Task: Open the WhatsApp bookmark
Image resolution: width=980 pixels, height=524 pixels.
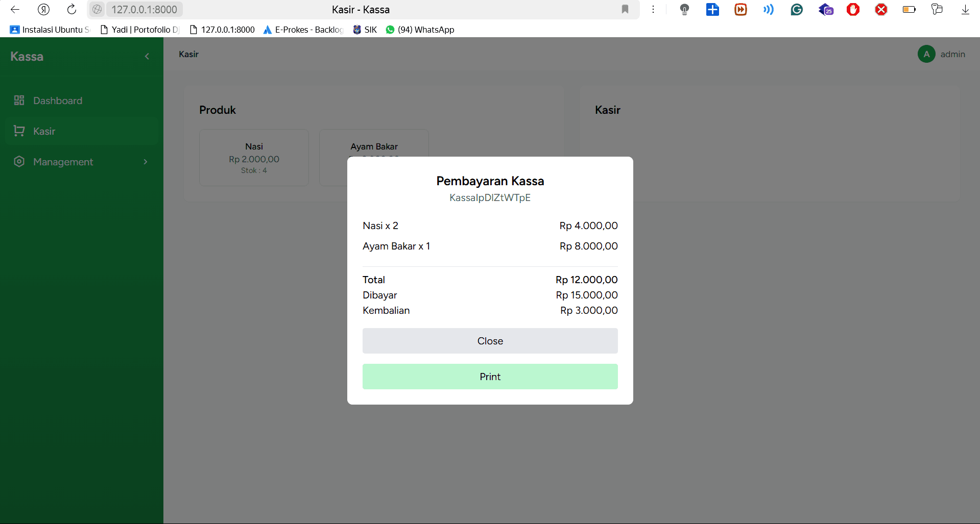Action: pyautogui.click(x=420, y=30)
